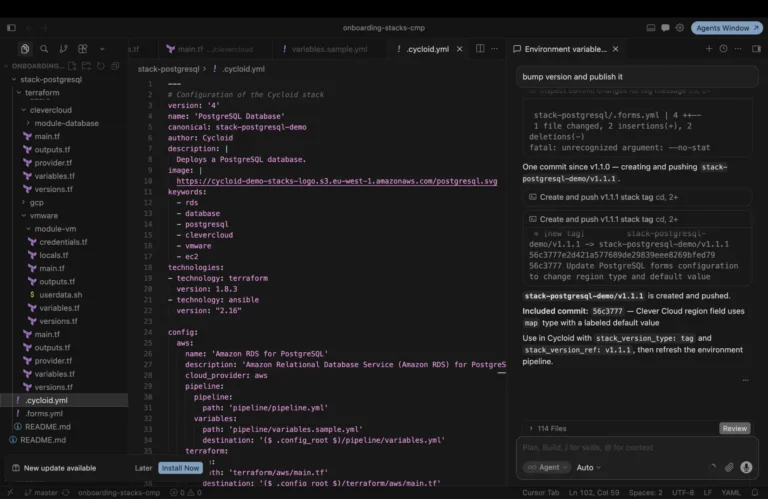Open credentials.tf in module-vm
768x499 pixels.
point(64,242)
